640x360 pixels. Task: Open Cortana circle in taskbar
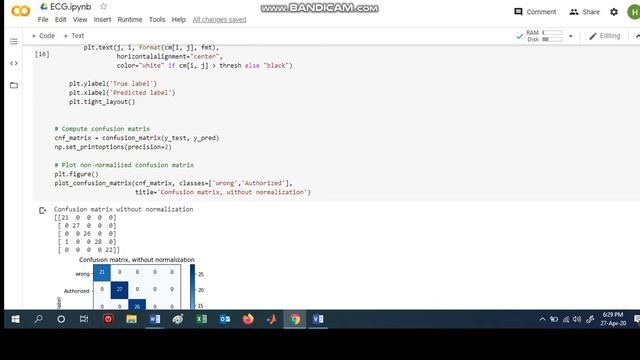coord(61,319)
